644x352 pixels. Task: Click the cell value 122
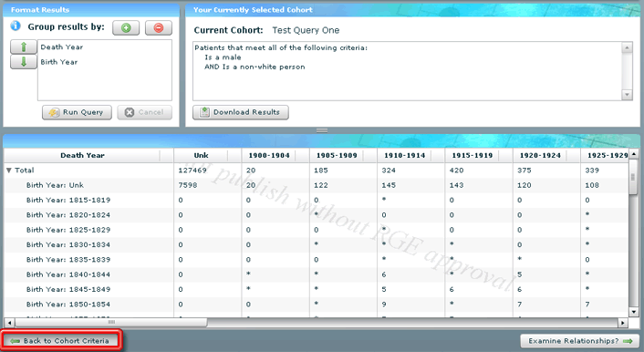click(x=321, y=185)
